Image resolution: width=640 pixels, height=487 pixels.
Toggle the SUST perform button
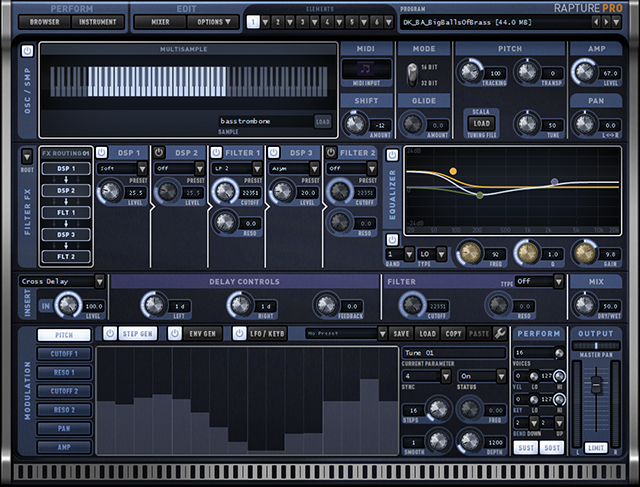point(527,450)
